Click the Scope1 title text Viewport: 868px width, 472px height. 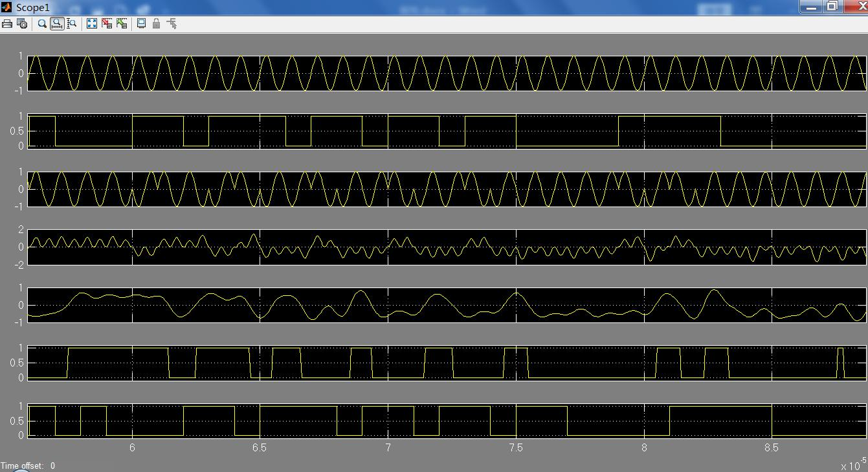point(32,7)
